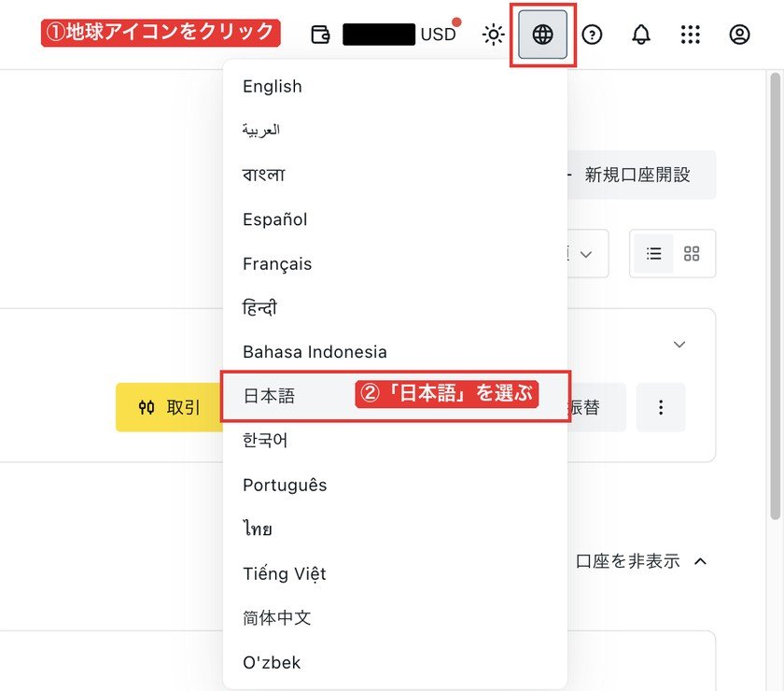Switch to list view layout
The image size is (784, 691).
[653, 254]
